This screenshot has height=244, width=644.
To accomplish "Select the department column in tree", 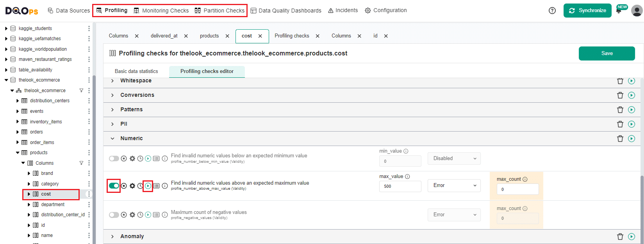I will coord(53,205).
